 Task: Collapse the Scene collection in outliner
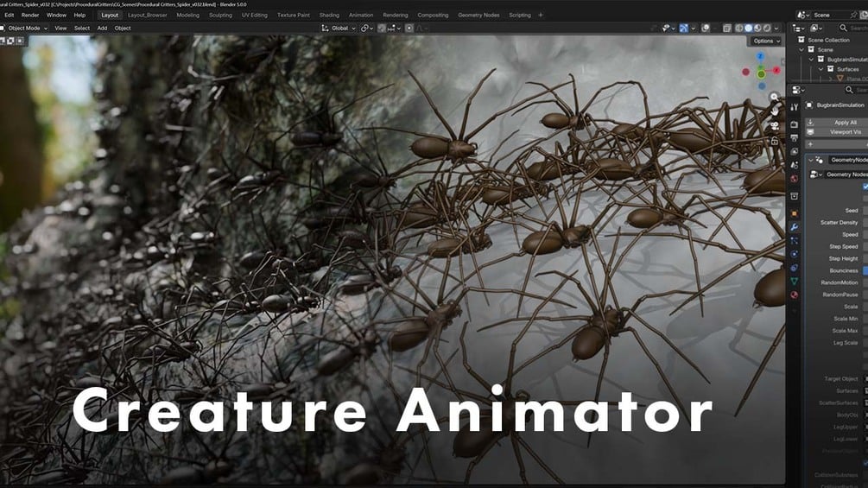point(801,50)
